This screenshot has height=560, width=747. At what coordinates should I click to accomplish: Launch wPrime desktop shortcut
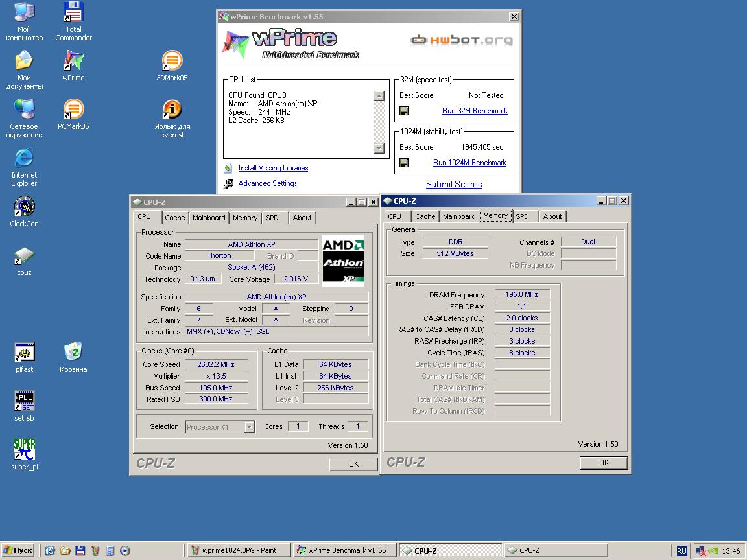pos(73,65)
